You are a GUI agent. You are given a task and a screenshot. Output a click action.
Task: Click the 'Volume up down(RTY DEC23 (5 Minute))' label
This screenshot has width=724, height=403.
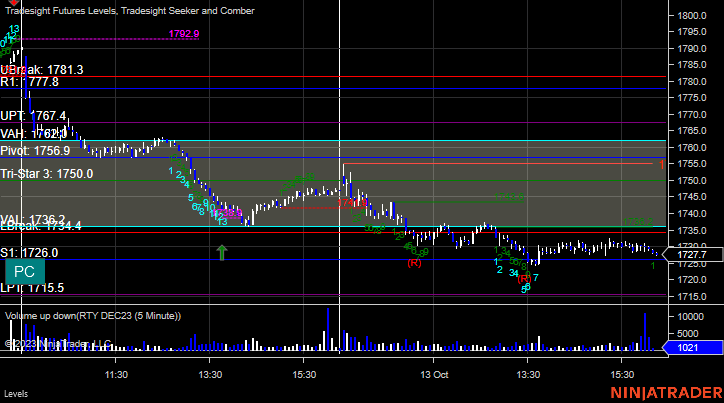coord(93,316)
